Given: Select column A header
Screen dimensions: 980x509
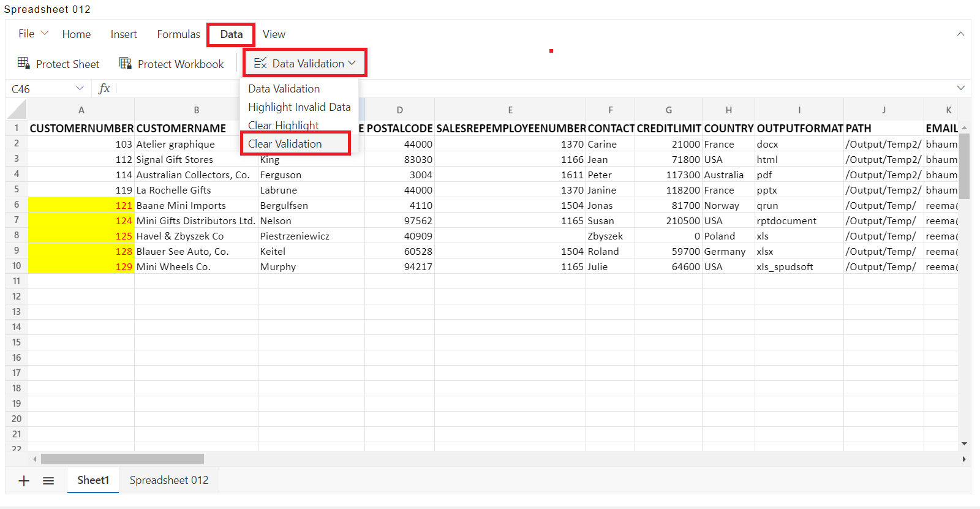Looking at the screenshot, I should click(81, 110).
